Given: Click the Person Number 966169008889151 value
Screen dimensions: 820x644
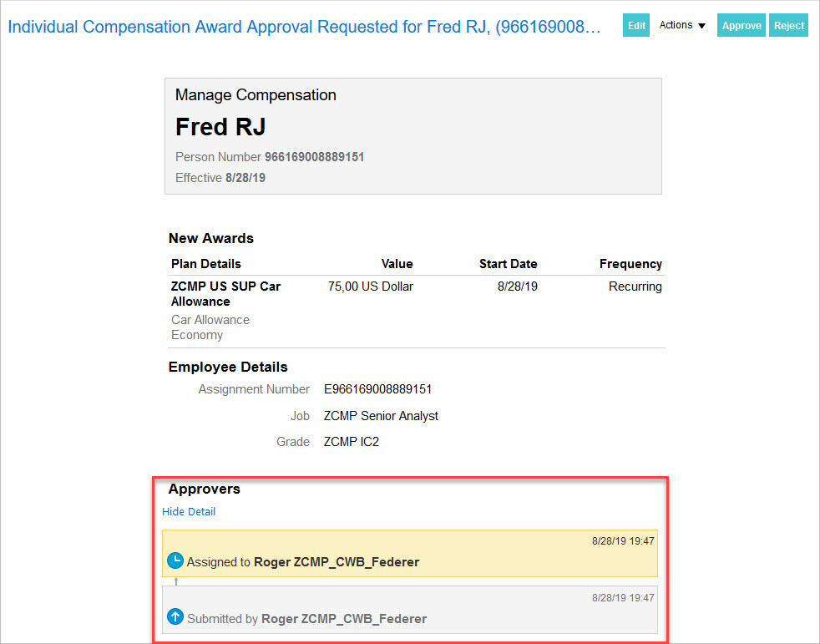Looking at the screenshot, I should (314, 157).
